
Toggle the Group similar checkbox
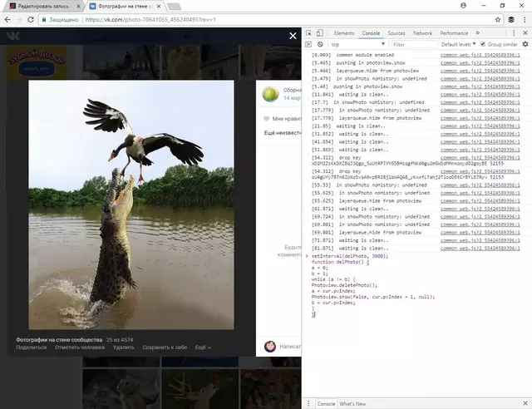pos(483,44)
